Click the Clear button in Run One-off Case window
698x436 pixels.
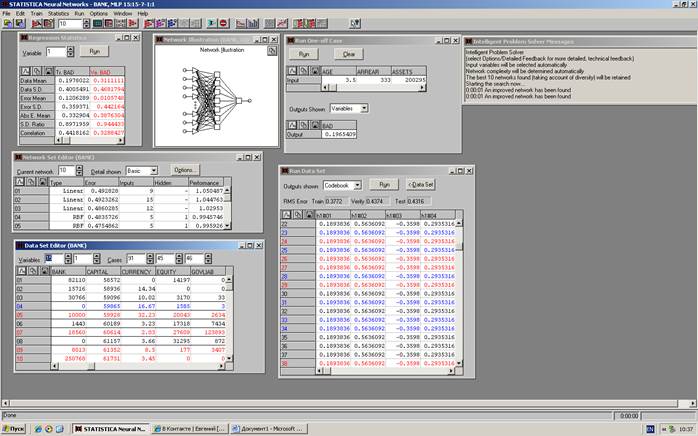click(x=349, y=54)
